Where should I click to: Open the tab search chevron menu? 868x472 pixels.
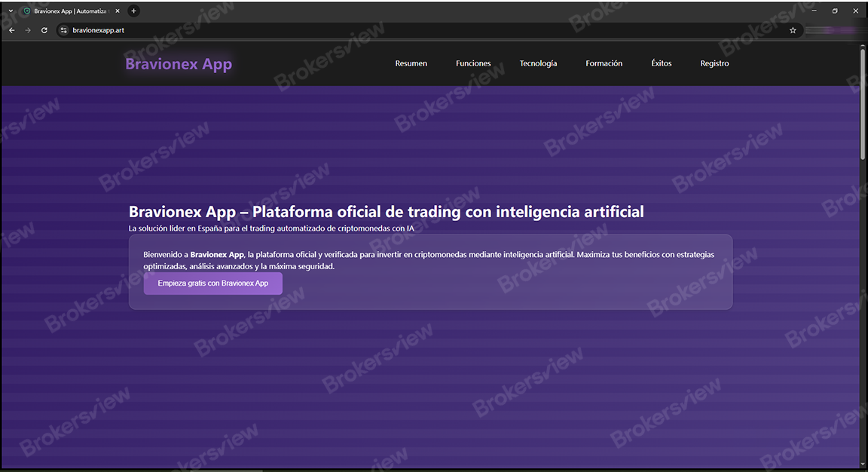click(9, 11)
